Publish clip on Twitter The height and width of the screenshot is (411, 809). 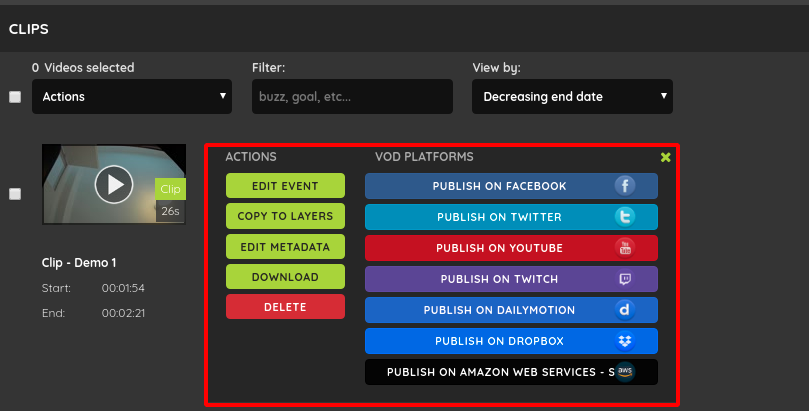click(x=511, y=217)
